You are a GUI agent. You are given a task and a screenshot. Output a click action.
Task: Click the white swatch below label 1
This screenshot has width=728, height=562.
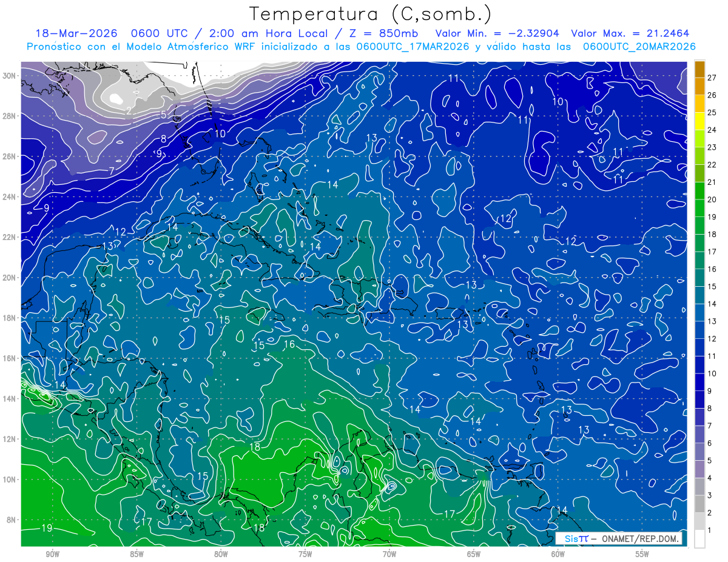pyautogui.click(x=699, y=539)
